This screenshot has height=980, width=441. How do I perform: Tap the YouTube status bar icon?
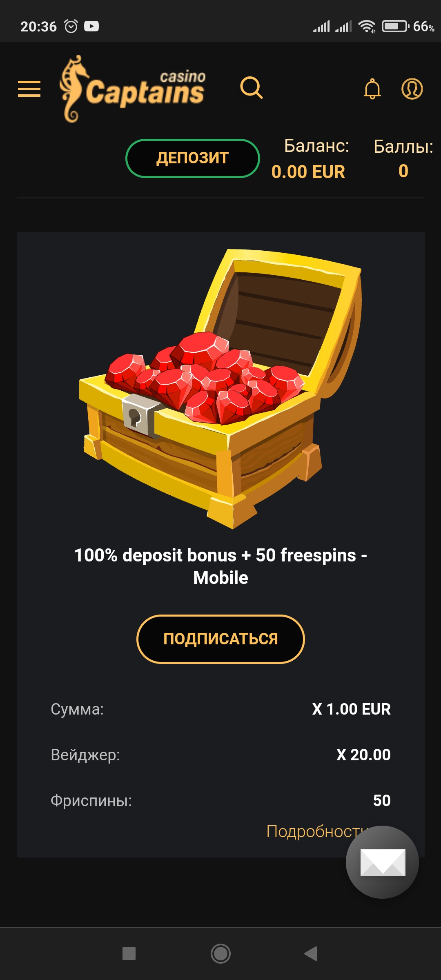pos(91,26)
